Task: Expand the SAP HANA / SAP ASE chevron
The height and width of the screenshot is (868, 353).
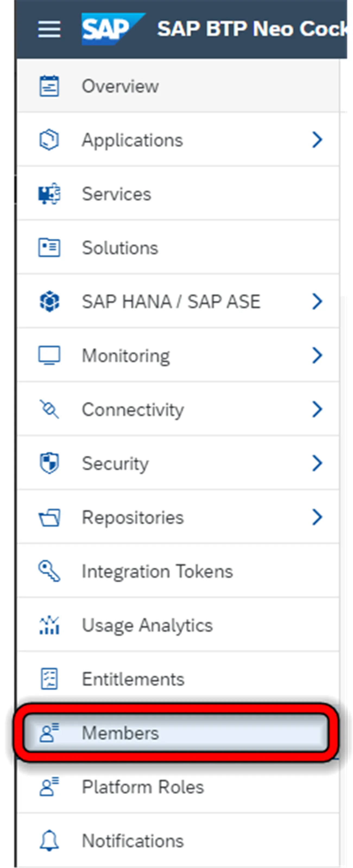Action: pos(317,301)
